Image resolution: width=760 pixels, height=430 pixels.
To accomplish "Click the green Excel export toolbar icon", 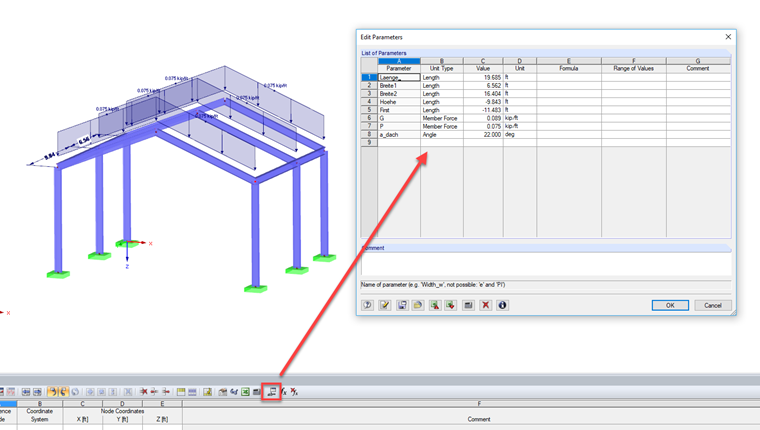I will point(245,392).
